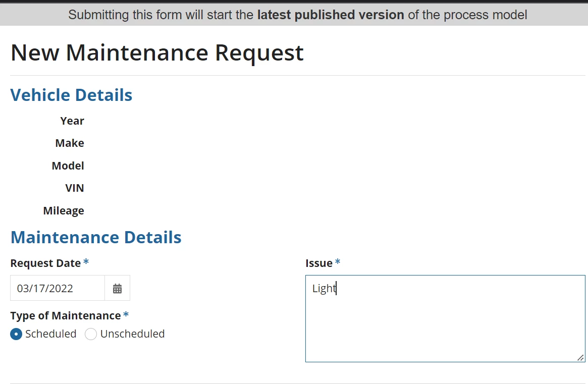Click the Vehicle Details section heading
The width and height of the screenshot is (588, 384).
[x=71, y=95]
